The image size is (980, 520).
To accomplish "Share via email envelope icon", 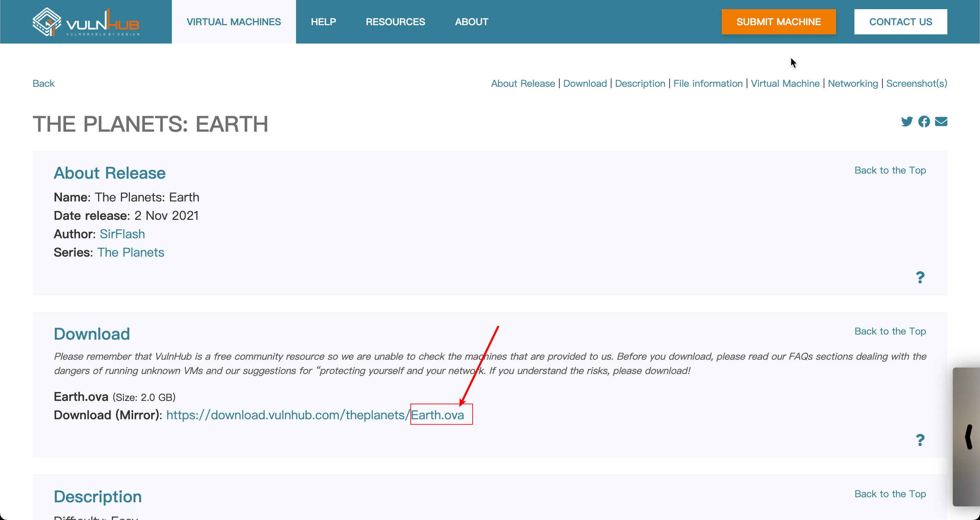I will pyautogui.click(x=941, y=122).
